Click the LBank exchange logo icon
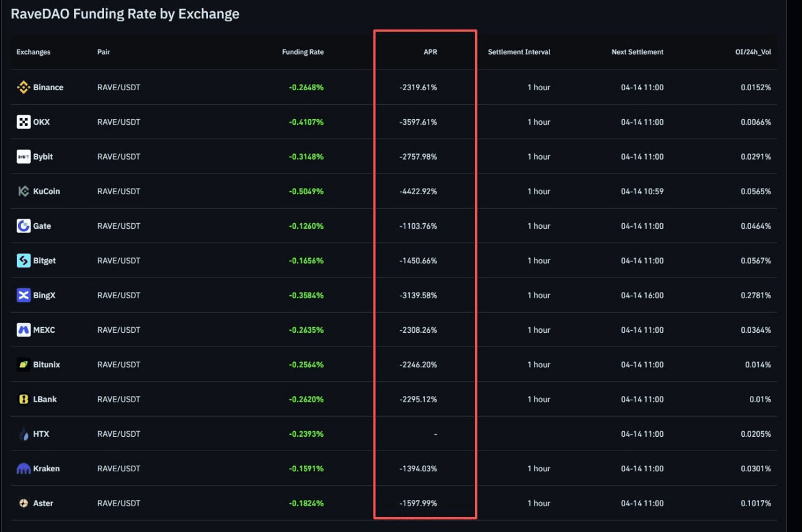Screen dimensions: 802x532 (23, 399)
